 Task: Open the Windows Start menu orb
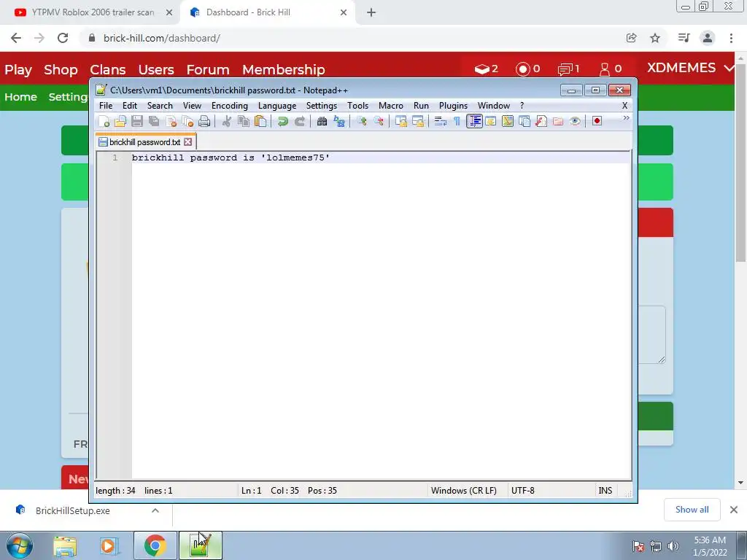pos(20,545)
